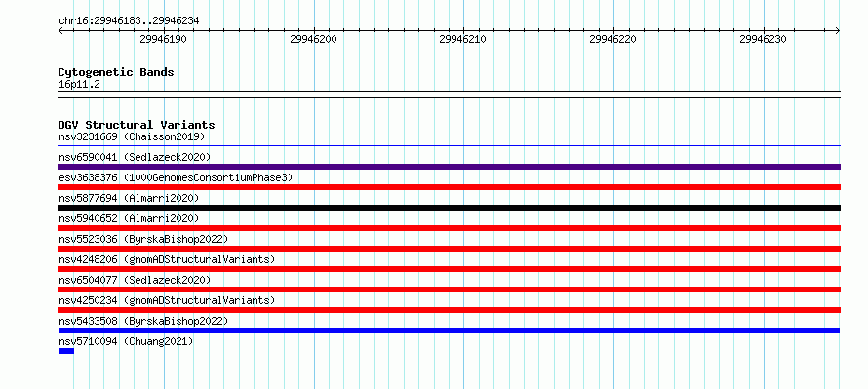The image size is (868, 389).
Task: Click the 16p11.2 cytogenetic band bar
Action: [x=450, y=95]
